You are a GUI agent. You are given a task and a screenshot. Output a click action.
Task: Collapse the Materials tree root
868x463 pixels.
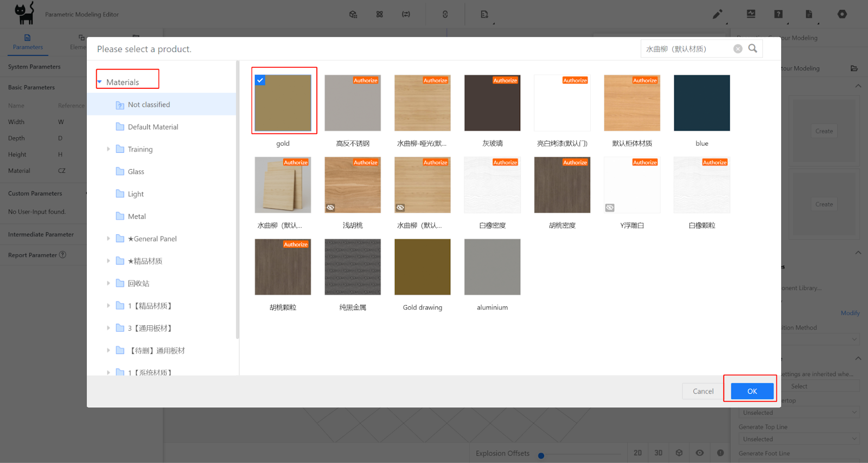point(100,82)
